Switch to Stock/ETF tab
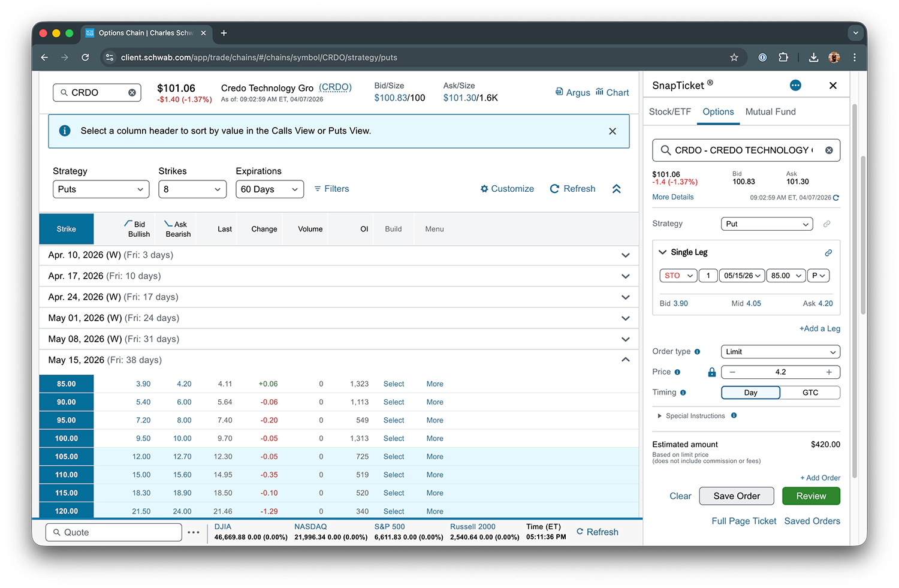Screen dimensions: 899x588 click(669, 112)
